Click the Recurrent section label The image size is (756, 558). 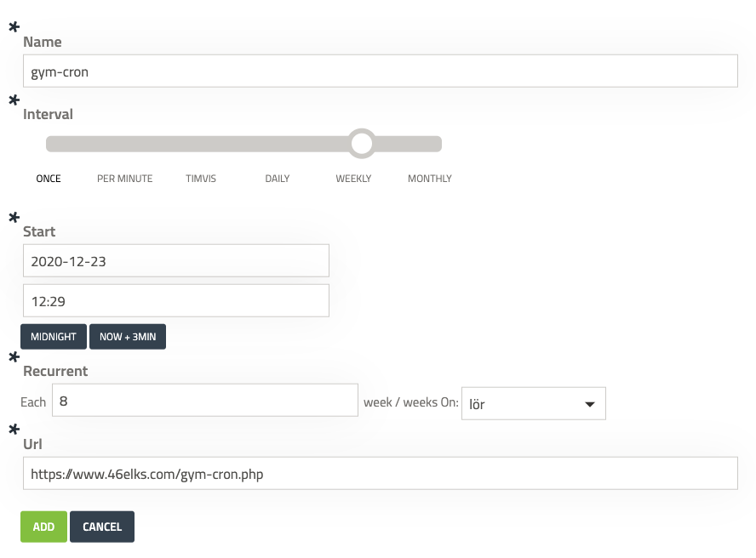click(x=55, y=372)
